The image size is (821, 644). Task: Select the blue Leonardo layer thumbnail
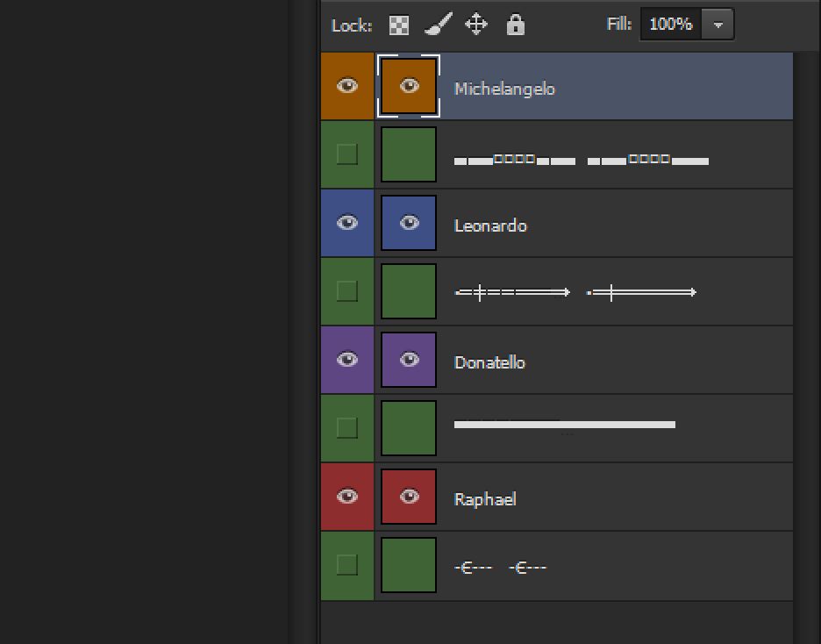click(x=409, y=224)
